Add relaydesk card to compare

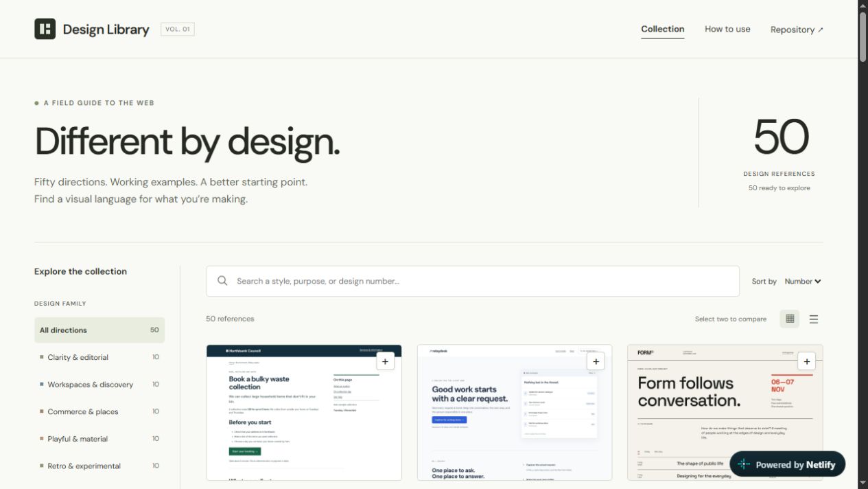tap(596, 361)
